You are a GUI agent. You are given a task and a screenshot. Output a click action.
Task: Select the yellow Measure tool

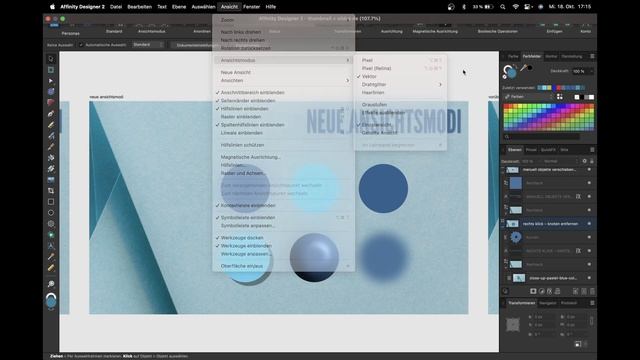(x=51, y=268)
